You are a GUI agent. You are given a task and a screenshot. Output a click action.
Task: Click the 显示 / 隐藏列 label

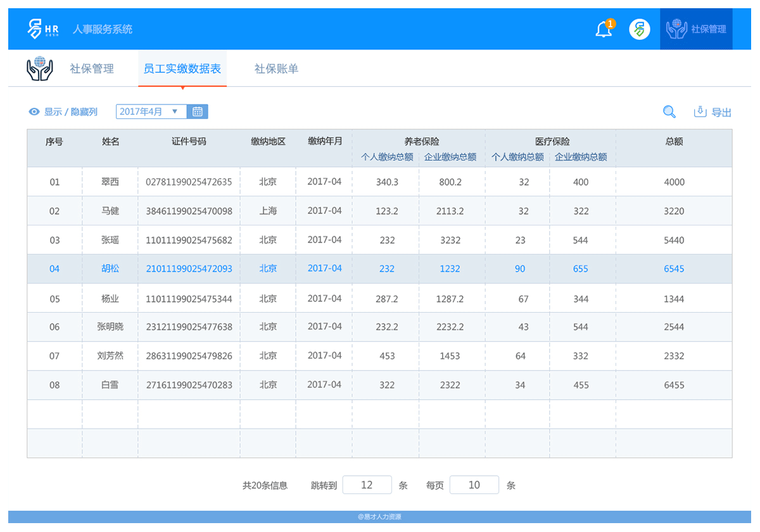pos(71,112)
